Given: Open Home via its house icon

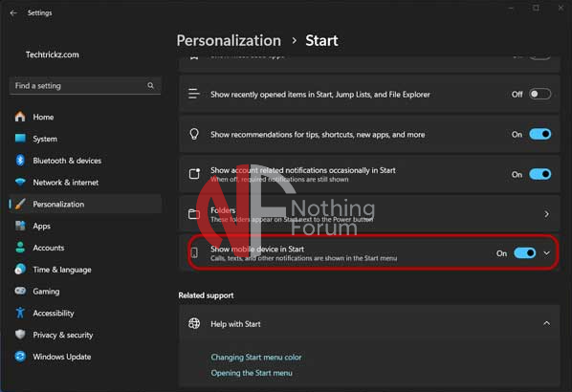Looking at the screenshot, I should (x=20, y=117).
